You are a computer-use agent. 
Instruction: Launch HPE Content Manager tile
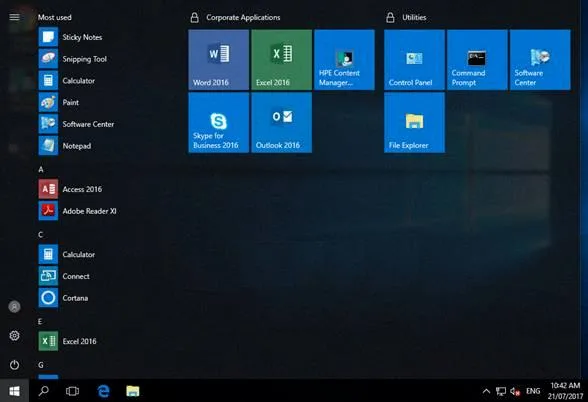[344, 60]
